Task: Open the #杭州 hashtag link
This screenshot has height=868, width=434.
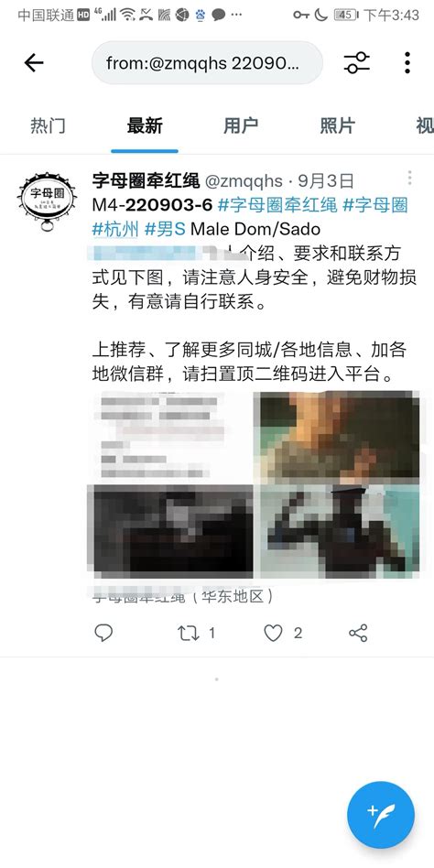Action: [x=115, y=229]
